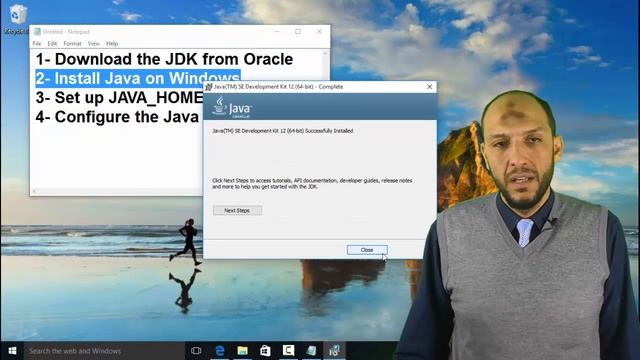640x360 pixels.
Task: Click highlighted '2- Install Java on Windows' line
Action: (138, 78)
